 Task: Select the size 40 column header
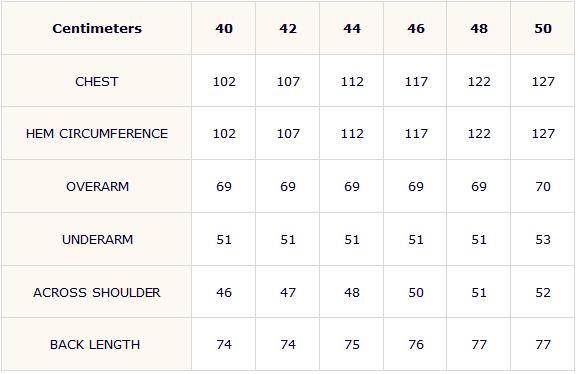[224, 29]
